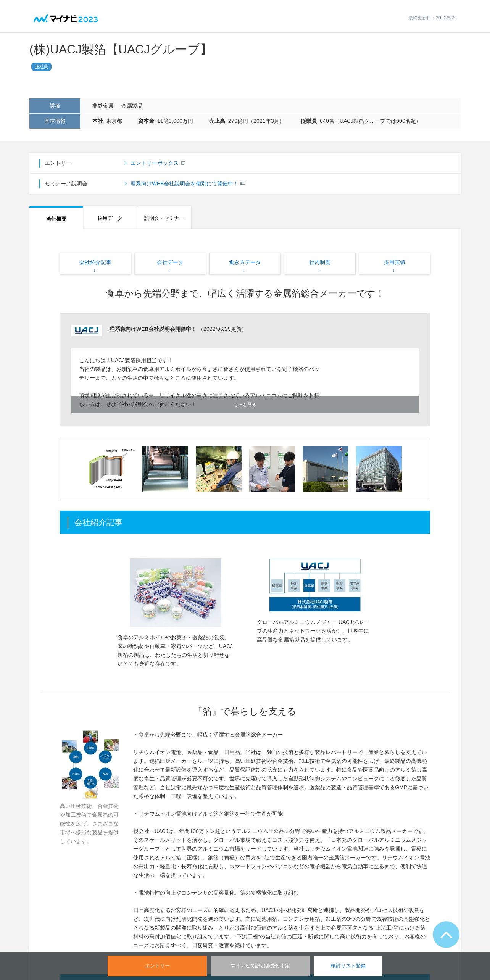Click the UACJ group business structure diagram

(315, 585)
